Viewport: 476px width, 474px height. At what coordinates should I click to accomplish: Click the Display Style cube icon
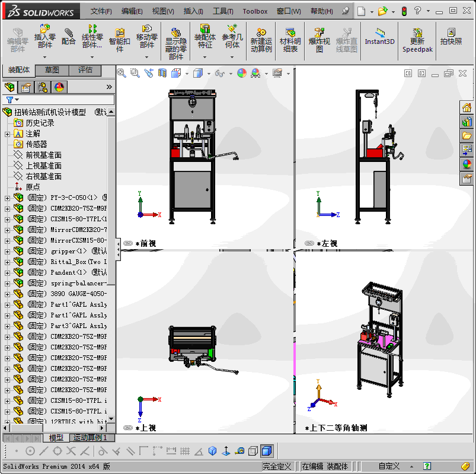[198, 73]
